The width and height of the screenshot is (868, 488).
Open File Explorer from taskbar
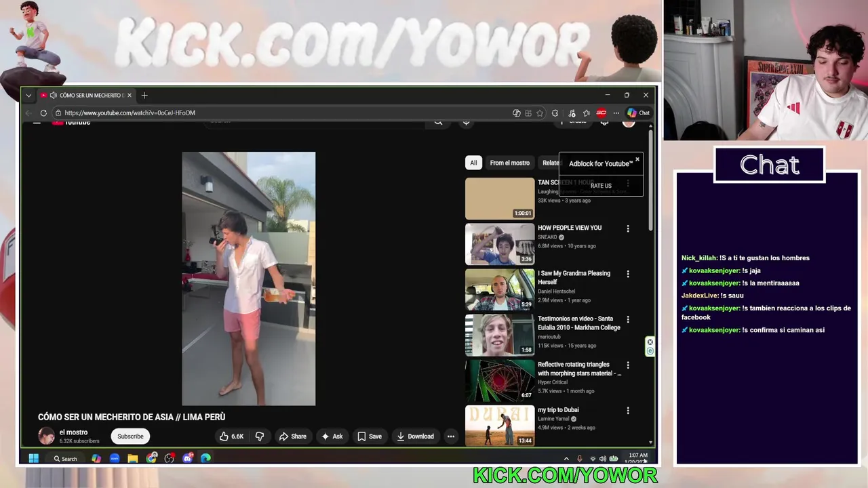133,459
